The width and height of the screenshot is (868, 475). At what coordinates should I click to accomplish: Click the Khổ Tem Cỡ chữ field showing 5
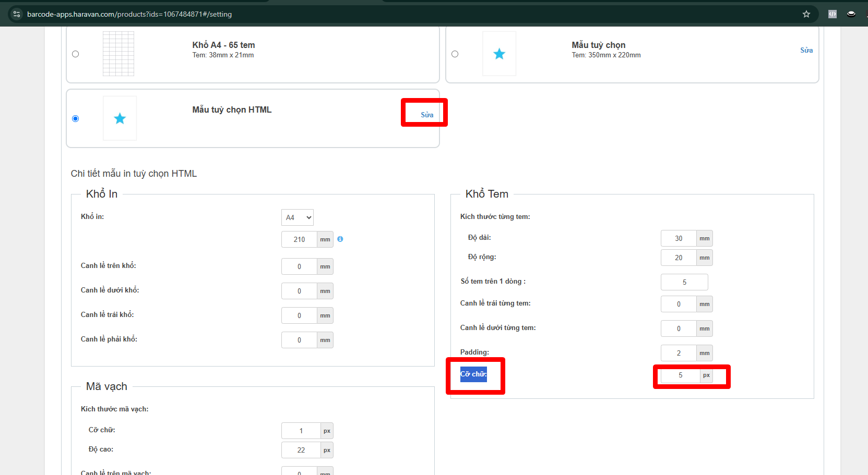click(680, 375)
